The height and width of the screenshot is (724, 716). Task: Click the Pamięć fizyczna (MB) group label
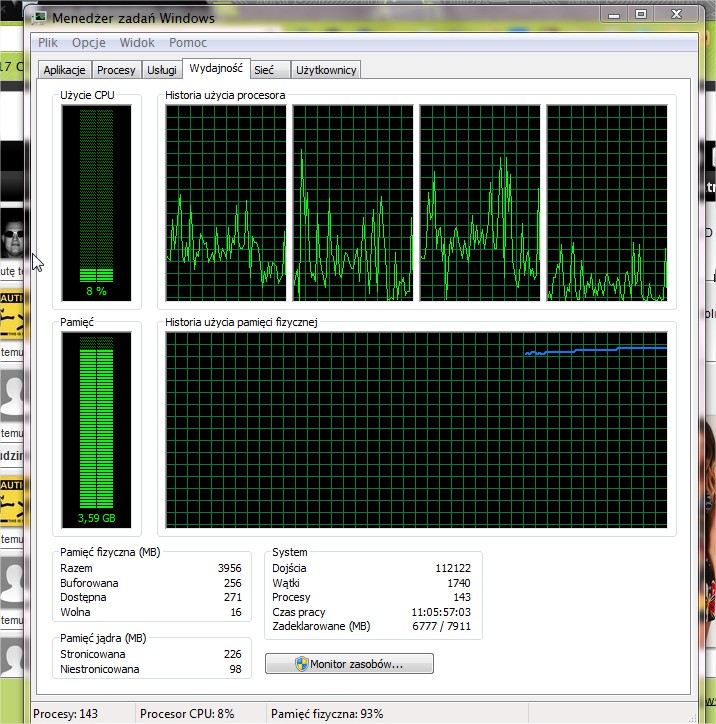pyautogui.click(x=110, y=552)
